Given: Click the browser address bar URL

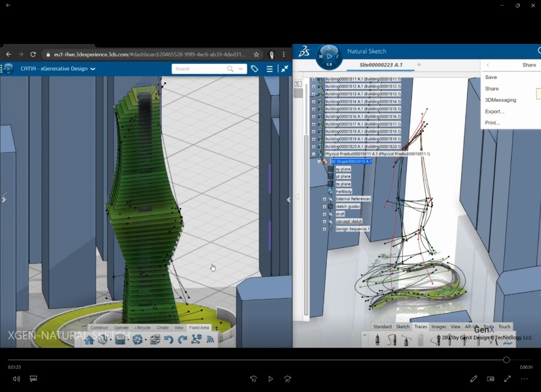Looking at the screenshot, I should coord(150,55).
